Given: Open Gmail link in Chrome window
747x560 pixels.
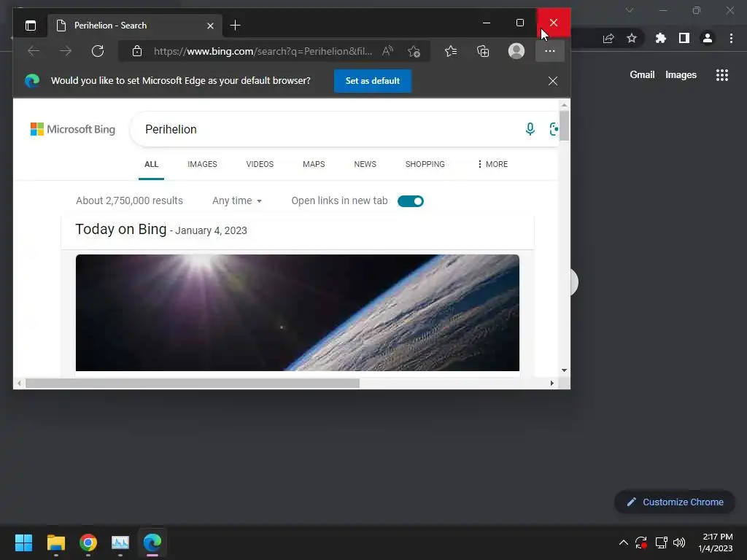Looking at the screenshot, I should tap(642, 75).
